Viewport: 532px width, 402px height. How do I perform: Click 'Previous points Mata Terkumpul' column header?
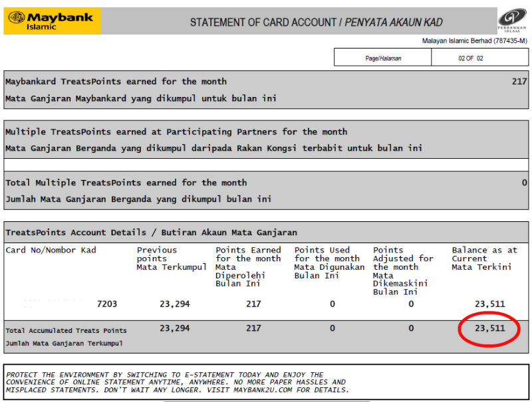[172, 258]
